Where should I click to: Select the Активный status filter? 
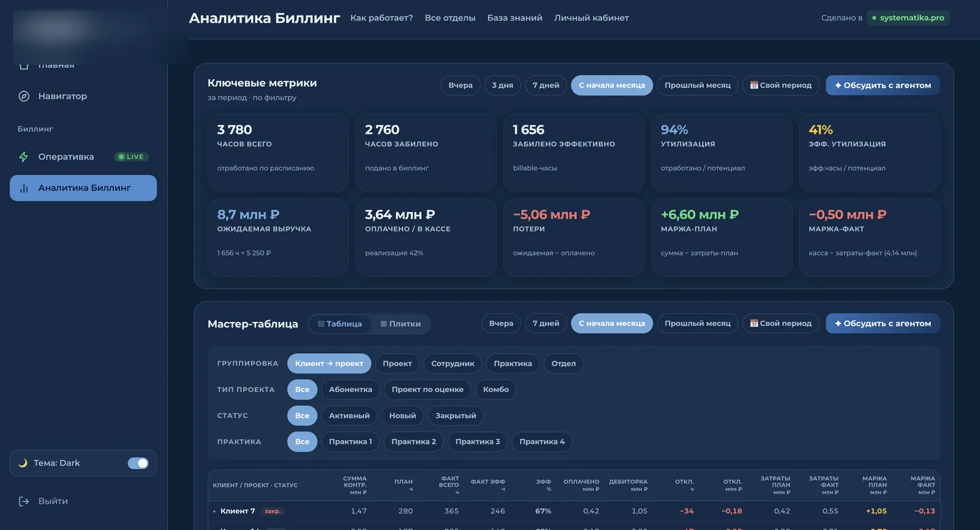349,416
